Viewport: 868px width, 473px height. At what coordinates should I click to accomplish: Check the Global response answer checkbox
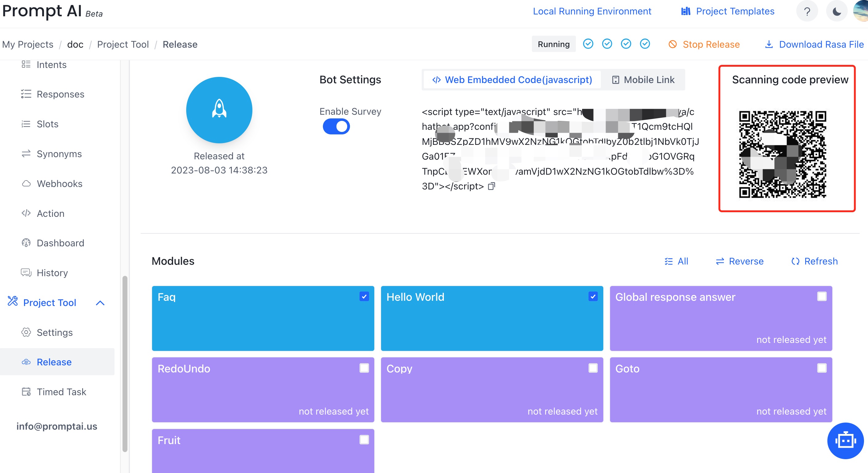coord(822,296)
